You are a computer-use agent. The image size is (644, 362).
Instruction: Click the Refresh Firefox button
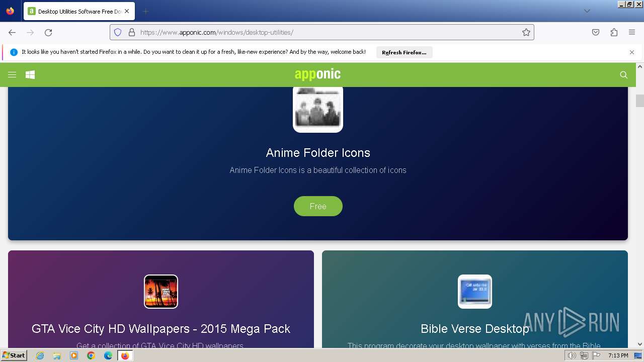[x=404, y=52]
